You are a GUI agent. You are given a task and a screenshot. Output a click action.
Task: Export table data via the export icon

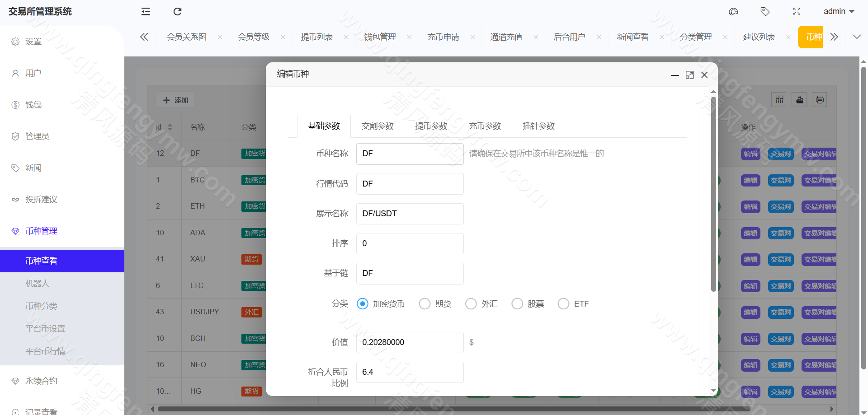799,99
